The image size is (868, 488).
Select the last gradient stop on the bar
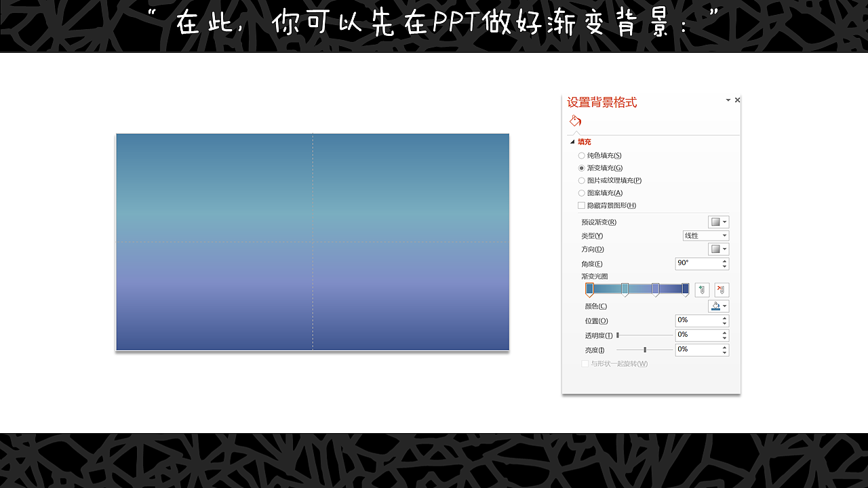[685, 289]
